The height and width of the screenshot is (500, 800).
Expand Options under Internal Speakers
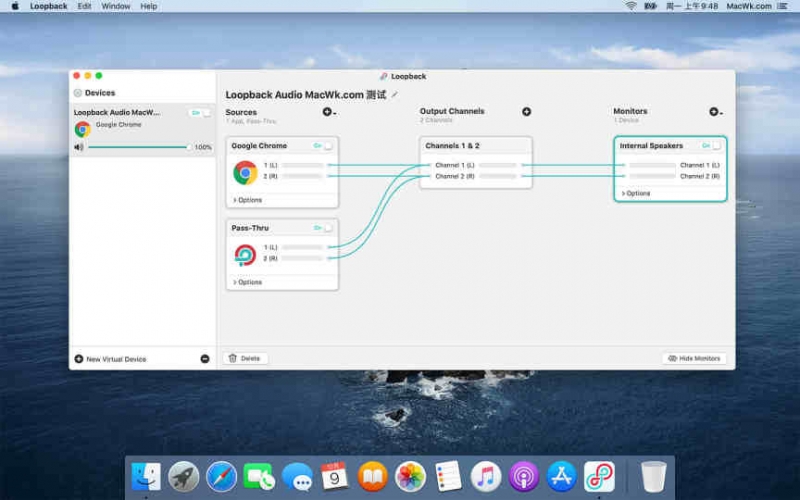click(635, 193)
